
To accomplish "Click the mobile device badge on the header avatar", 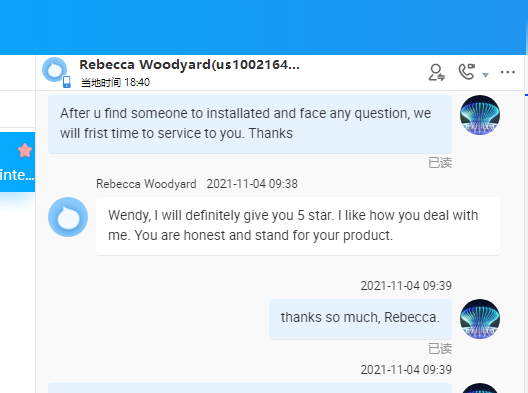I will (67, 82).
